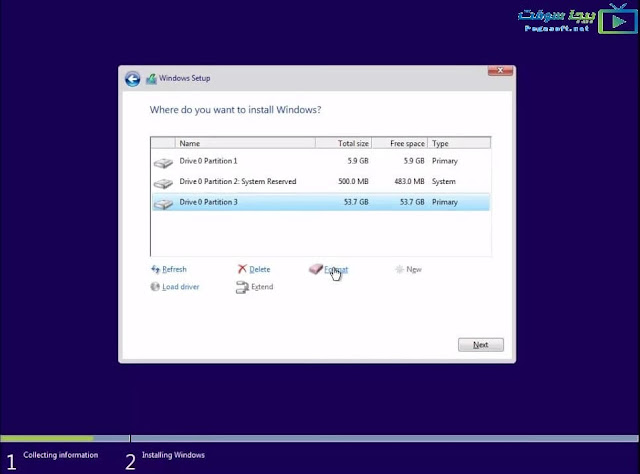
Task: Select Drive 0 Partition 3 row
Action: point(321,202)
